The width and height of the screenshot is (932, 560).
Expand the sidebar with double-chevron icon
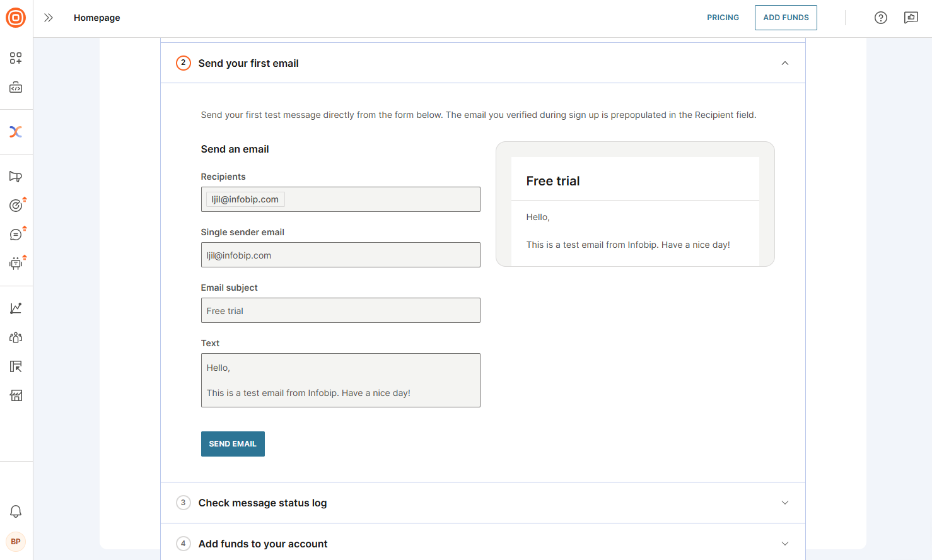pyautogui.click(x=49, y=18)
